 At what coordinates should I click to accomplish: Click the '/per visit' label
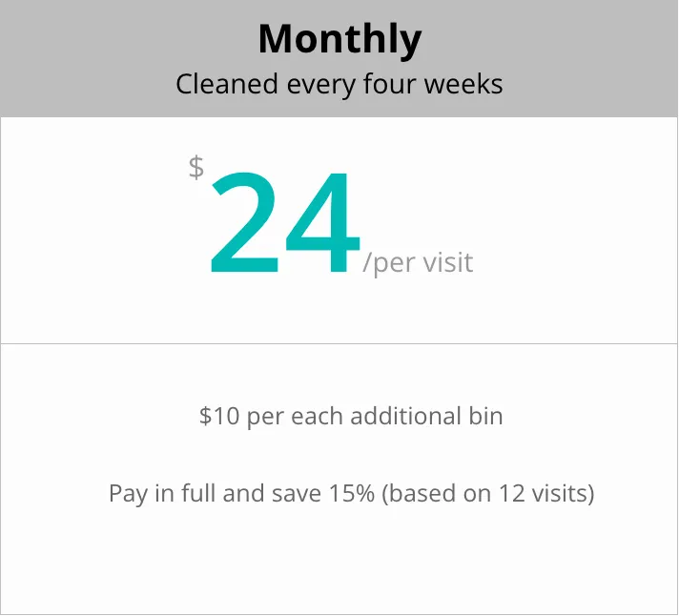(418, 263)
